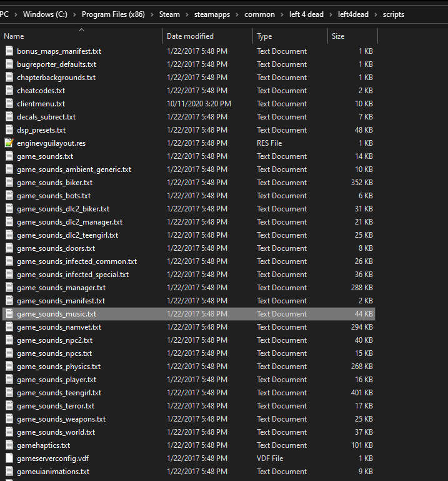
Task: Click the file icon for game_sounds_bots.txt
Action: (9, 196)
